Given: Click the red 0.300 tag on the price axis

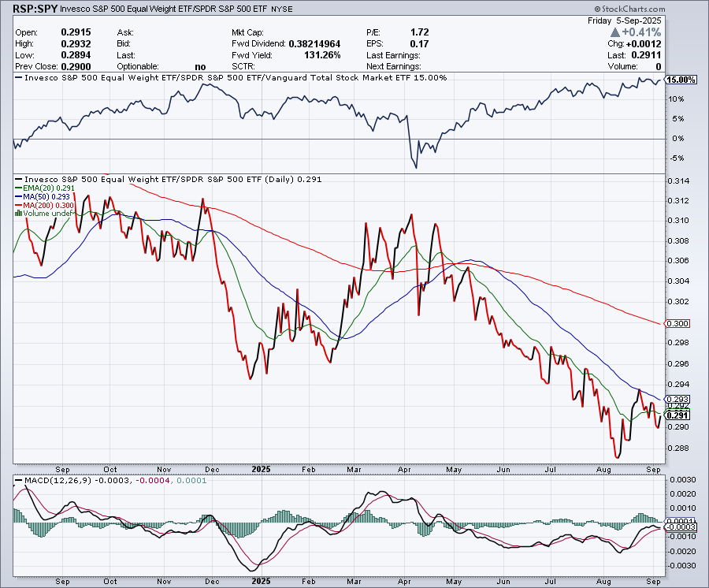Looking at the screenshot, I should point(677,323).
